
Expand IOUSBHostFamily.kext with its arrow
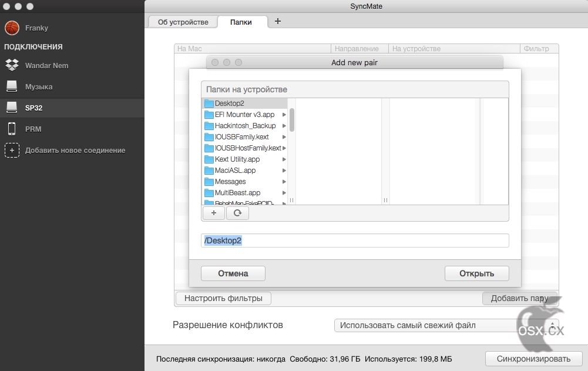coord(284,148)
